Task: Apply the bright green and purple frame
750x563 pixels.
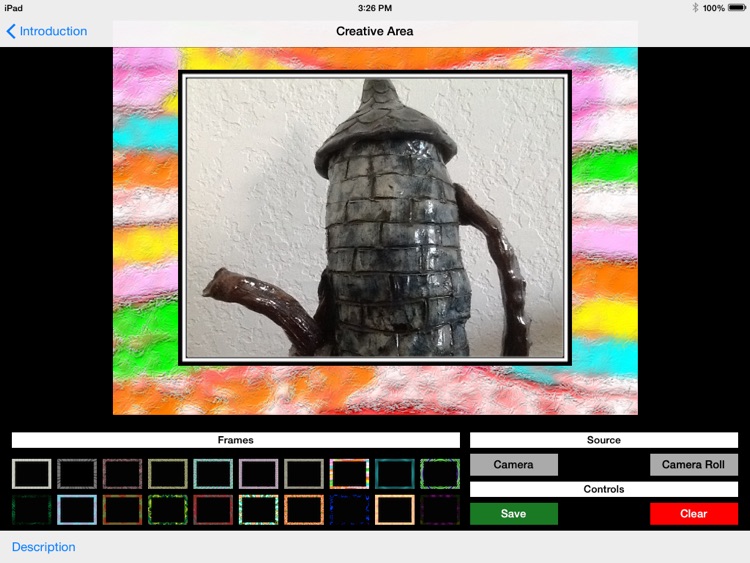Action: (x=440, y=474)
